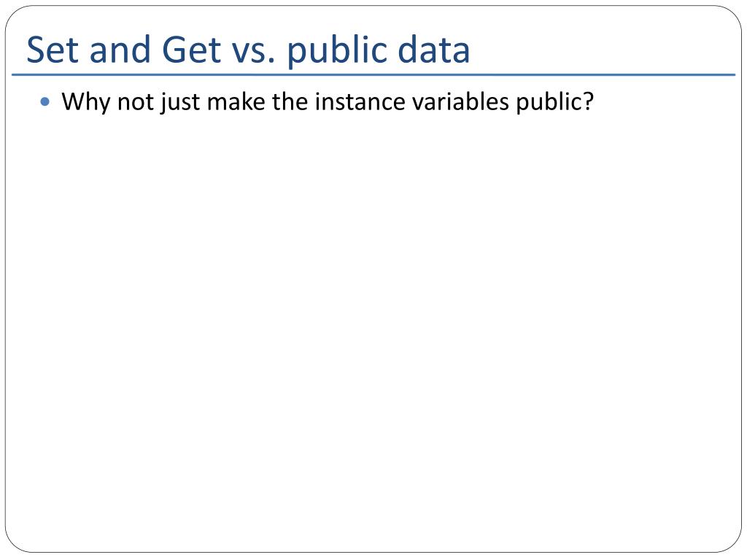
Task: Click the blue horizontal line under the title
Action: [x=373, y=75]
